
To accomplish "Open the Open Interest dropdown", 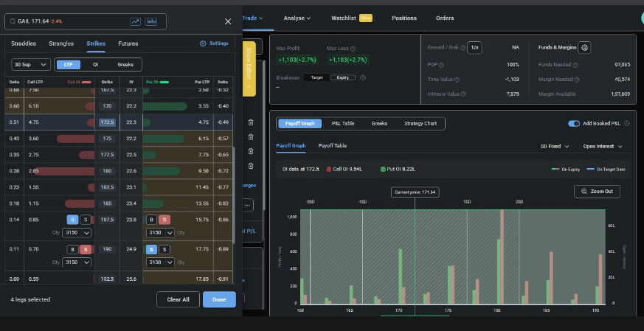I will point(603,146).
